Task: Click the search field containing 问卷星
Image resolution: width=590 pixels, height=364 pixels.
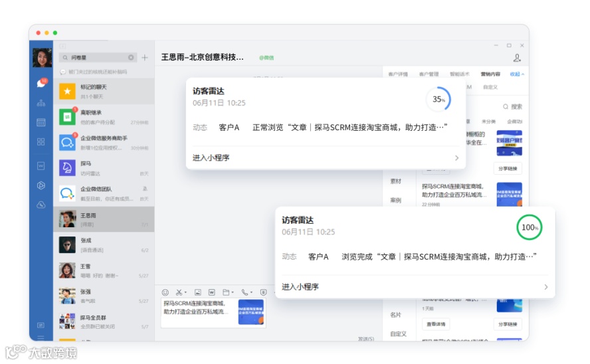Action: (x=98, y=58)
